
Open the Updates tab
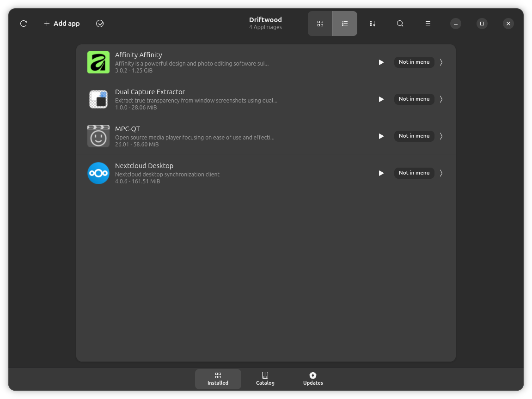[x=313, y=379]
